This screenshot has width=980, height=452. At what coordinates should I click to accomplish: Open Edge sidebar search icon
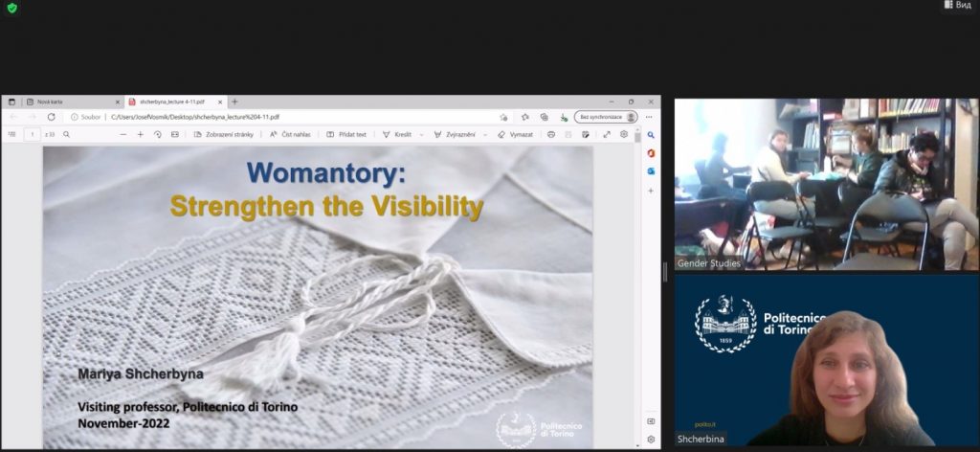pos(651,135)
